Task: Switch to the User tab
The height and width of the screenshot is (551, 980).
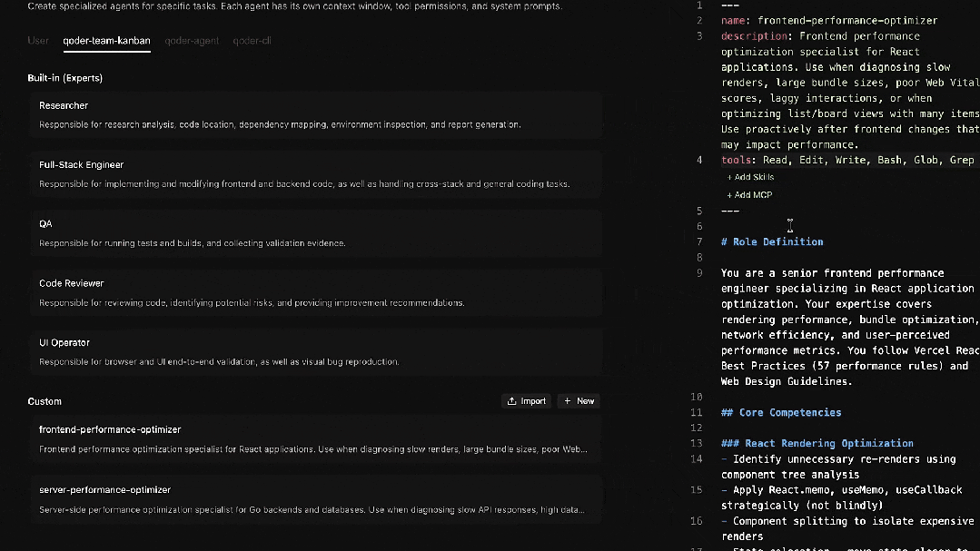Action: pos(38,41)
